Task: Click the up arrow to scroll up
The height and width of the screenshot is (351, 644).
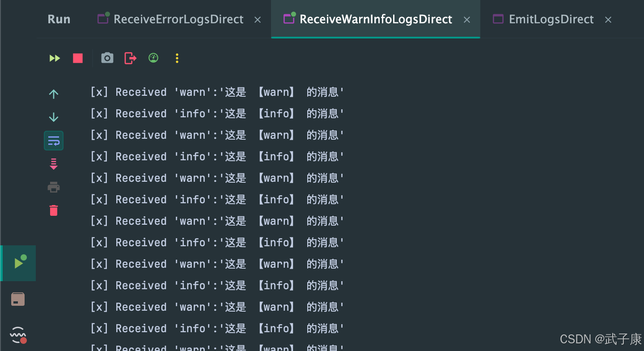Action: tap(54, 94)
